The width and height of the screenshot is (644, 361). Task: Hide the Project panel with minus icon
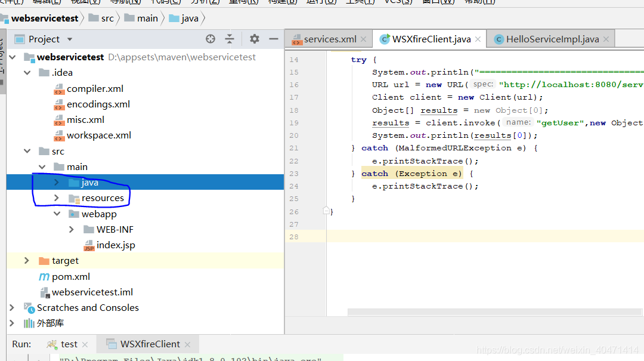point(274,39)
